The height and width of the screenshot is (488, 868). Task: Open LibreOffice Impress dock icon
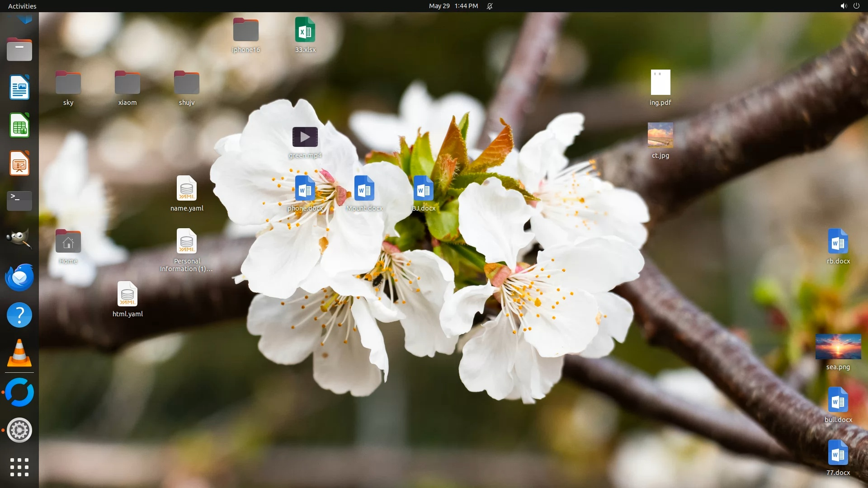[19, 163]
